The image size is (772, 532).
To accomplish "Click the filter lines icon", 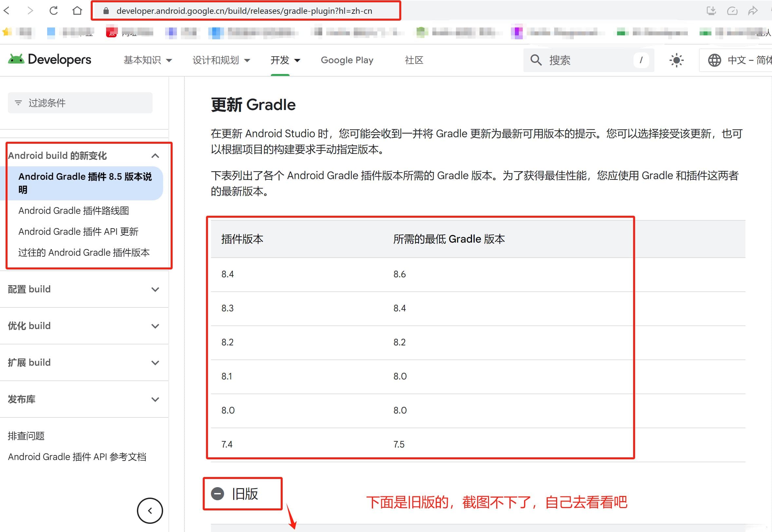I will click(x=18, y=103).
